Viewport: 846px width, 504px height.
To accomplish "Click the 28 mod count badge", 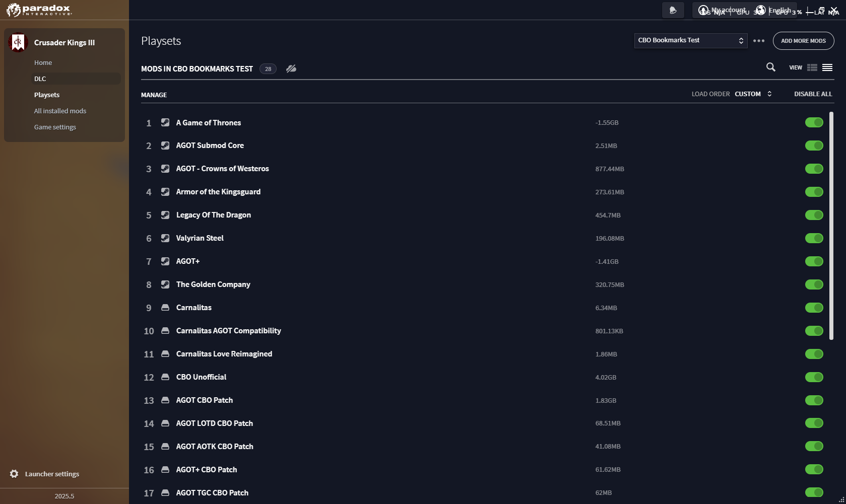I will (x=268, y=69).
